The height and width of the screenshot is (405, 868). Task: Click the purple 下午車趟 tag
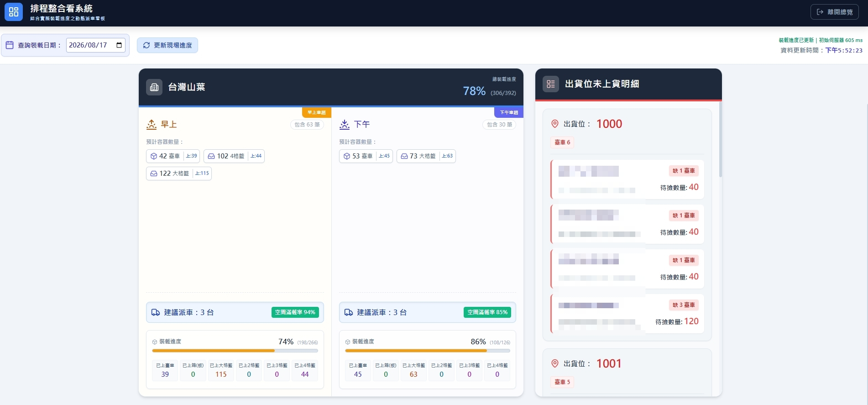509,112
